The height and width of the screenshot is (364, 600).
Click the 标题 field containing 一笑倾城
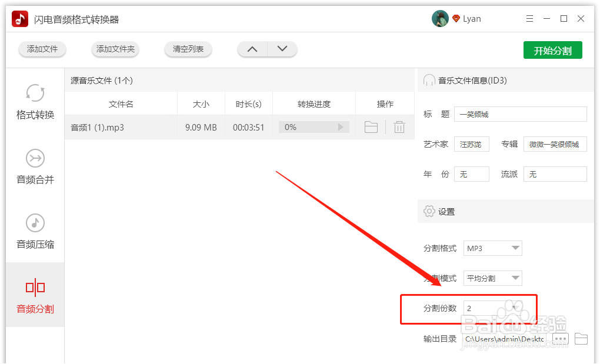(x=520, y=113)
